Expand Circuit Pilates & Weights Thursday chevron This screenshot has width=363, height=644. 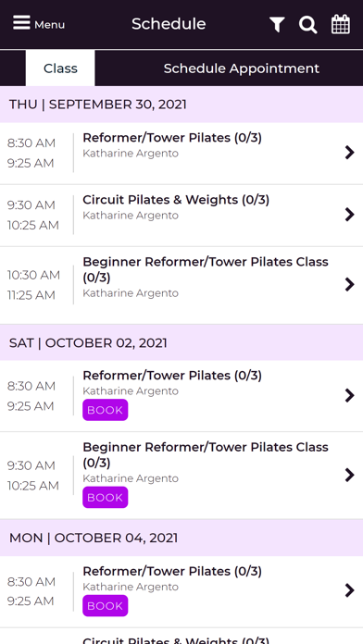pos(349,215)
